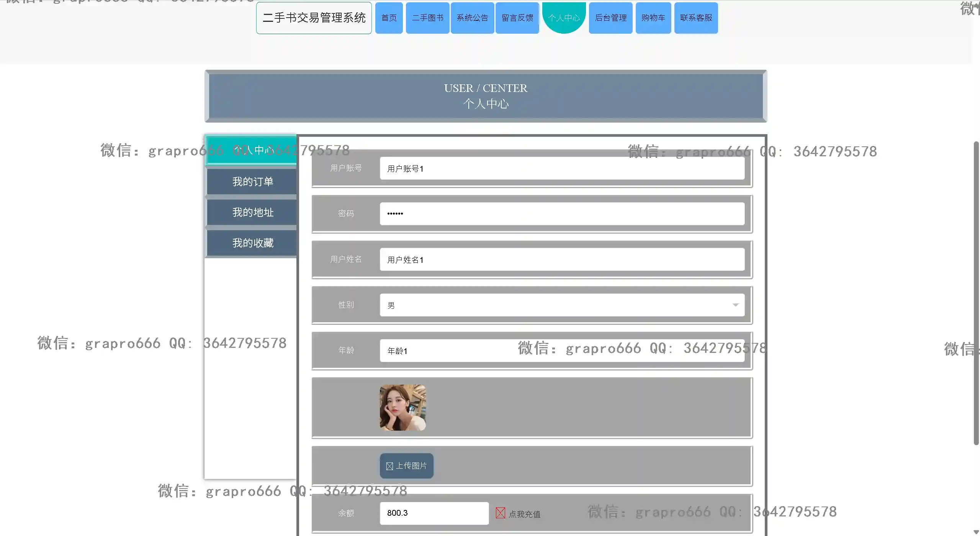This screenshot has height=536, width=980.
Task: Open the 性别 select field showing 男
Action: pyautogui.click(x=555, y=305)
